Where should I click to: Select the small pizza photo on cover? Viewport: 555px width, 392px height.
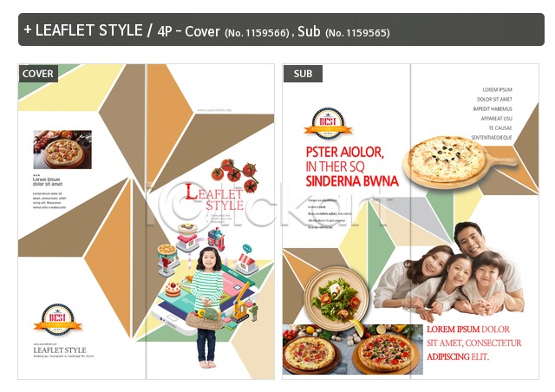[62, 149]
